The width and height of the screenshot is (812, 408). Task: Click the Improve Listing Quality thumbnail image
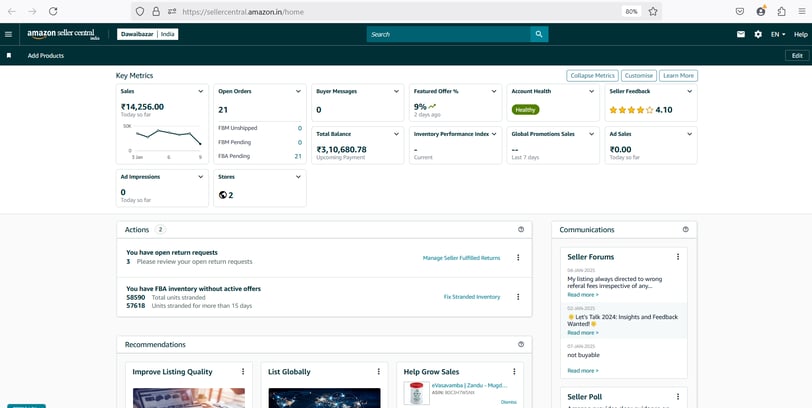[x=189, y=398]
